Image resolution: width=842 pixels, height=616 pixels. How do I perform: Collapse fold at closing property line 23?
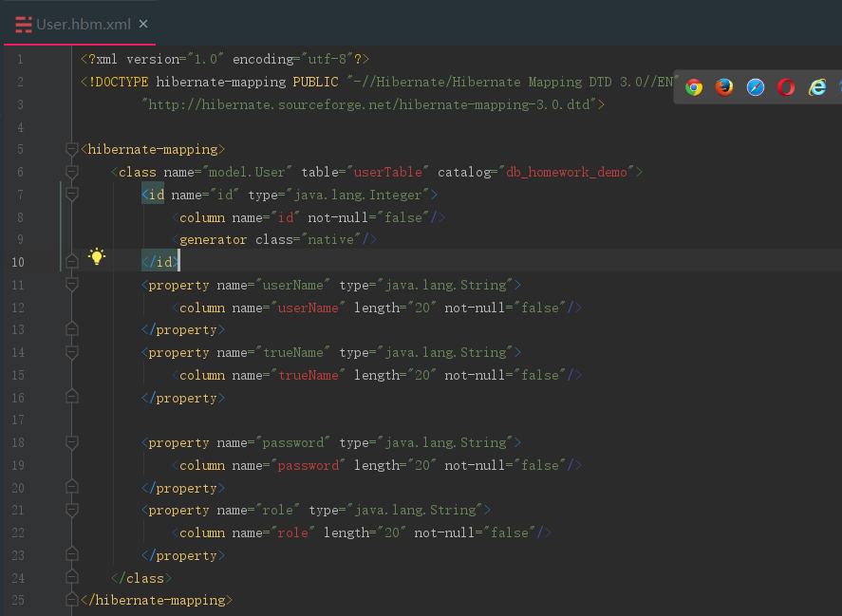pyautogui.click(x=71, y=554)
